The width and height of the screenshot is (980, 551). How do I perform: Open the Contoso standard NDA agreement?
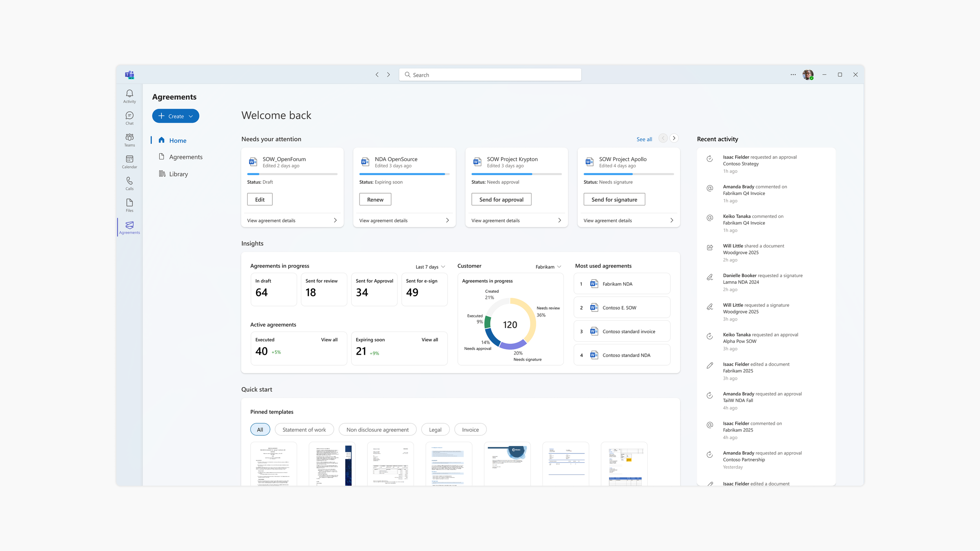coord(622,355)
